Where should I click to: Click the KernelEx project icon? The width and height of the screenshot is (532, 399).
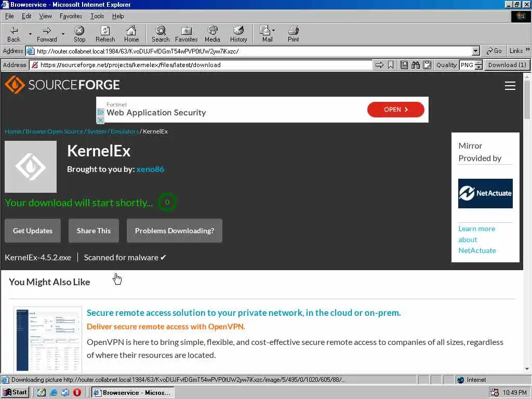point(31,167)
